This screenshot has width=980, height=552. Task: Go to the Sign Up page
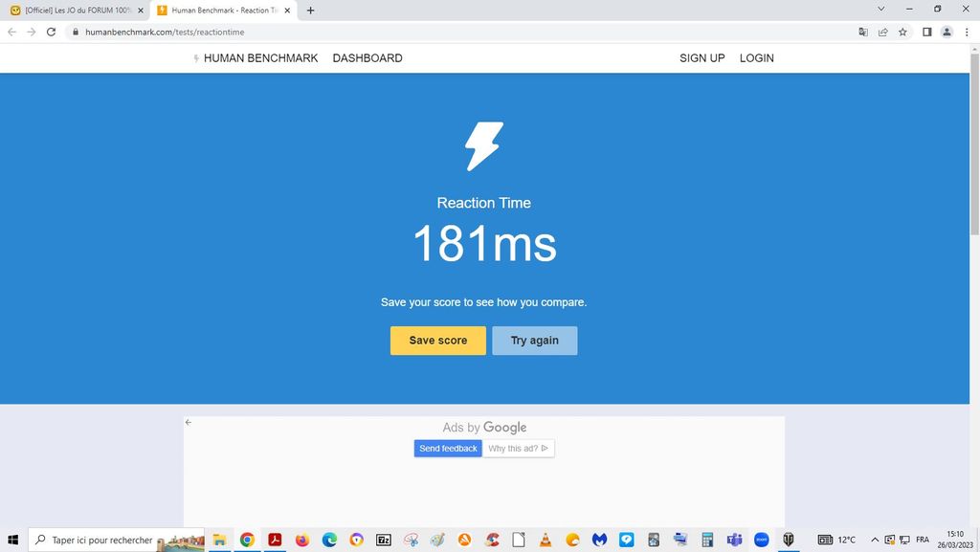coord(702,58)
